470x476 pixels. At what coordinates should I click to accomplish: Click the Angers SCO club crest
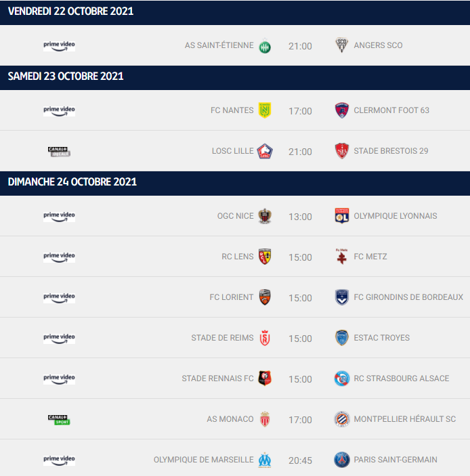341,45
